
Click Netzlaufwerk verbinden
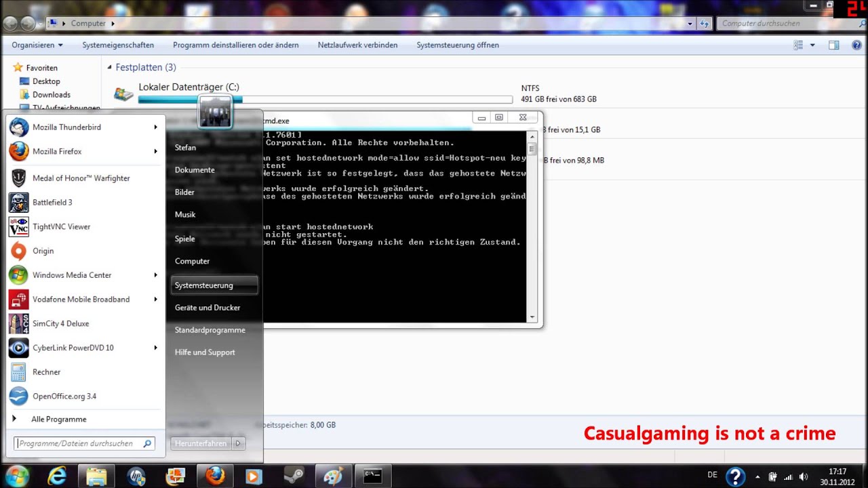(357, 45)
